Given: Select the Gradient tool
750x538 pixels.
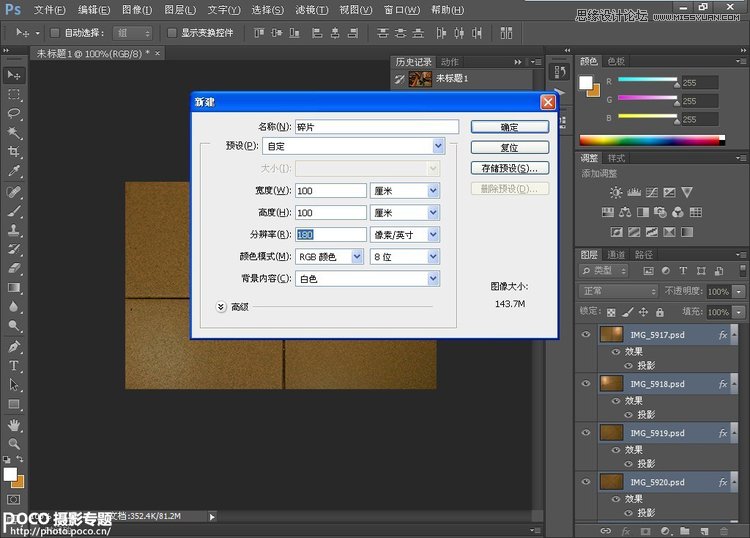Looking at the screenshot, I should point(14,288).
